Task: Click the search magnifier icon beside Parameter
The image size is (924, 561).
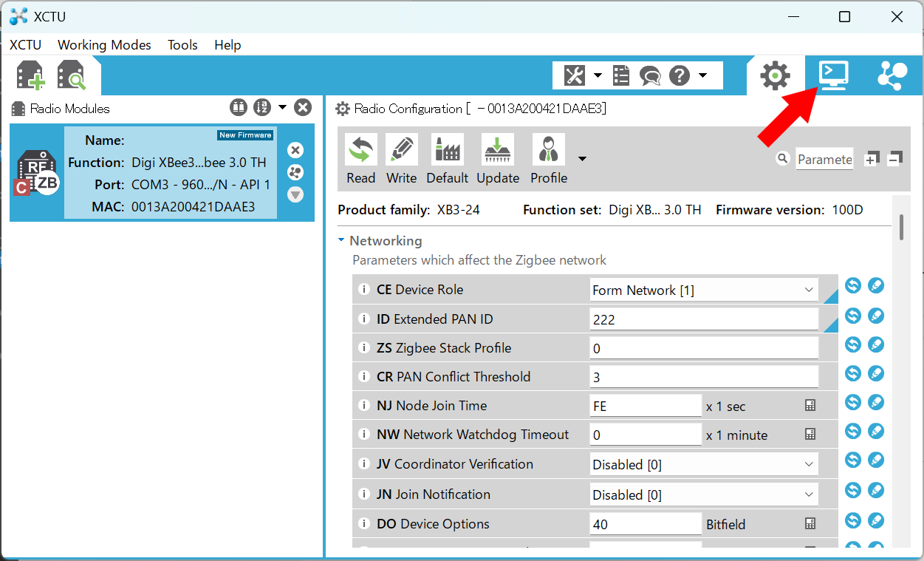Action: (x=782, y=159)
